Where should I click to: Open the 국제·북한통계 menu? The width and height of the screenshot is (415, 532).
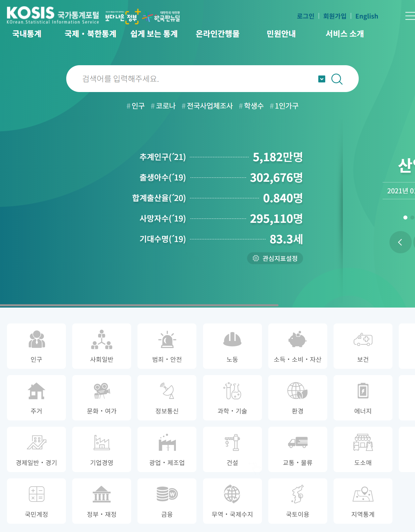point(90,34)
